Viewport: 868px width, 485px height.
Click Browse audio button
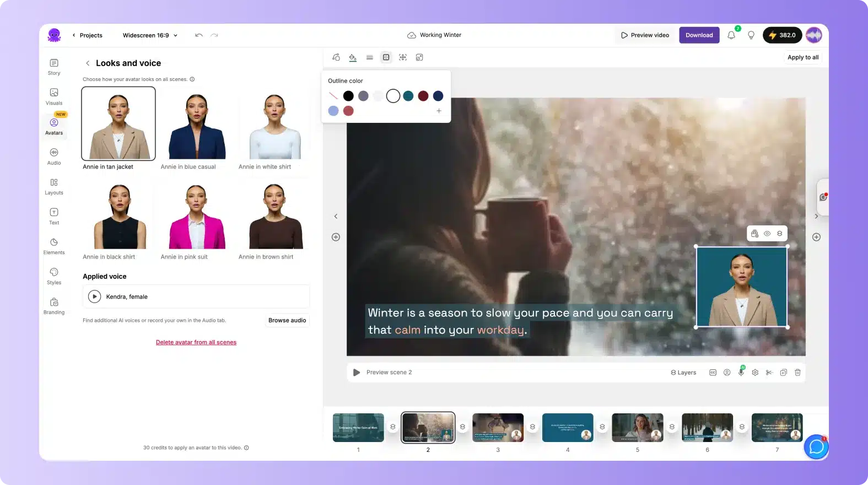287,320
